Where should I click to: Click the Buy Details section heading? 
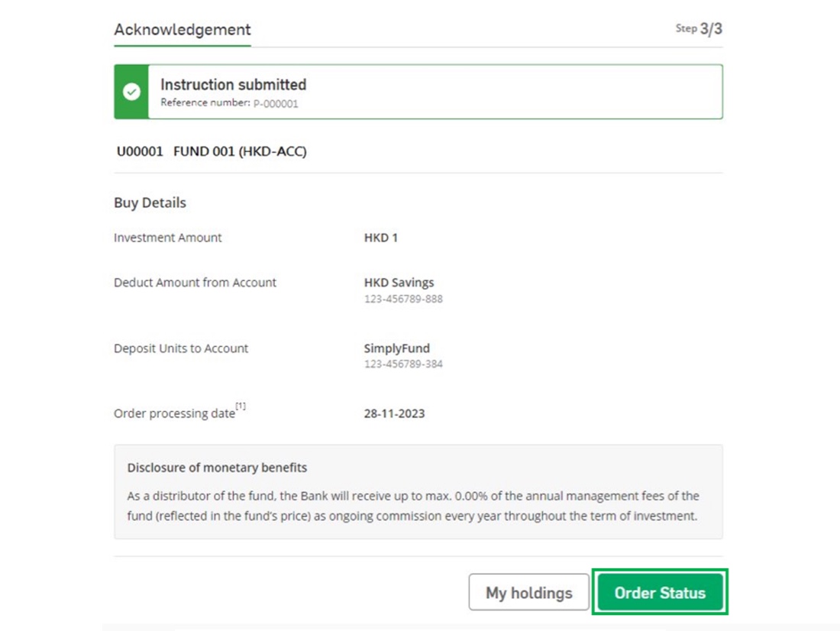click(150, 202)
